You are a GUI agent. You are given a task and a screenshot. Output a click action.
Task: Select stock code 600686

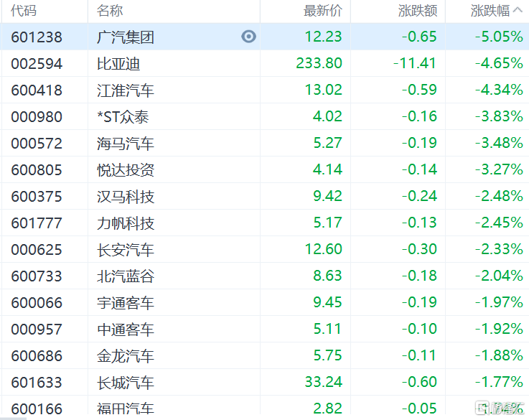coord(37,356)
